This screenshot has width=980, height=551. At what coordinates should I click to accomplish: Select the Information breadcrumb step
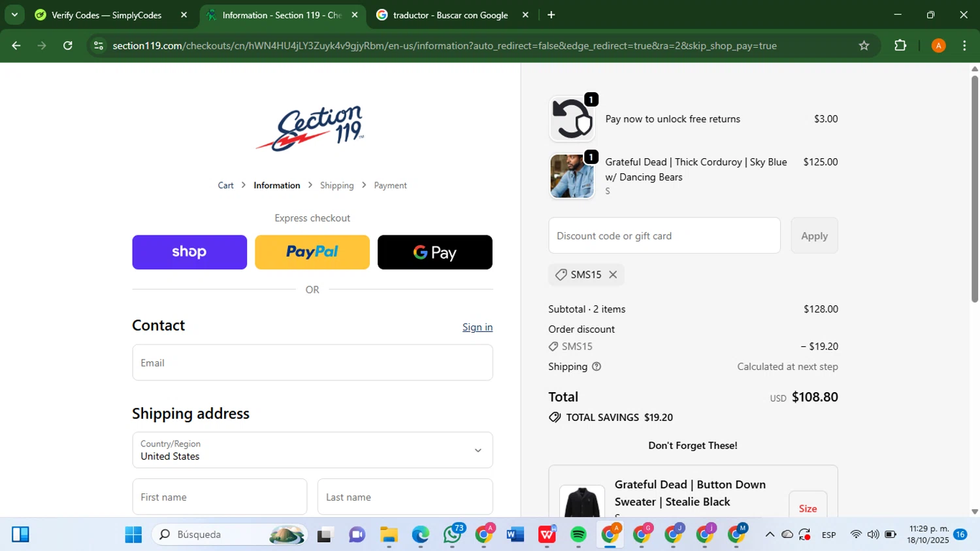[x=277, y=186]
